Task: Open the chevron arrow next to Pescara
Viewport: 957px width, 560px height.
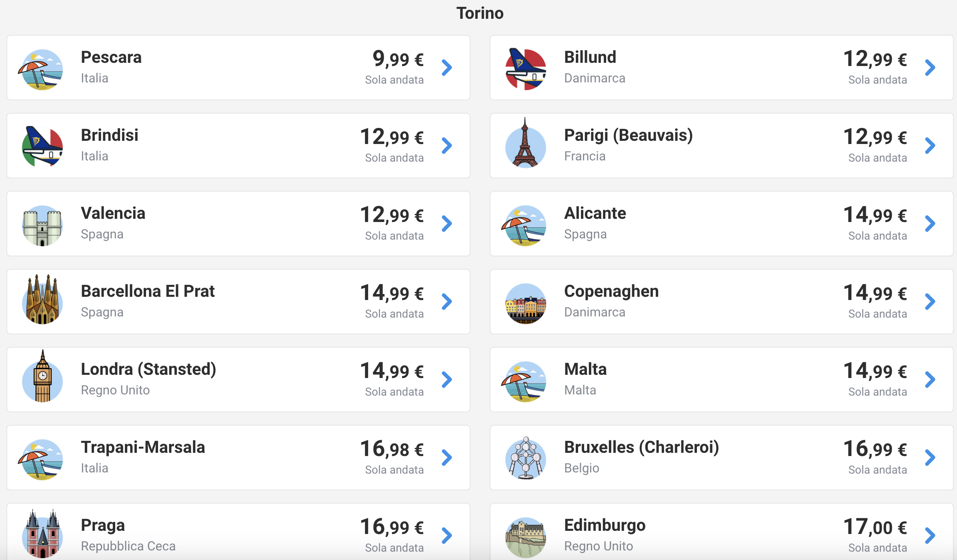Action: click(x=447, y=68)
